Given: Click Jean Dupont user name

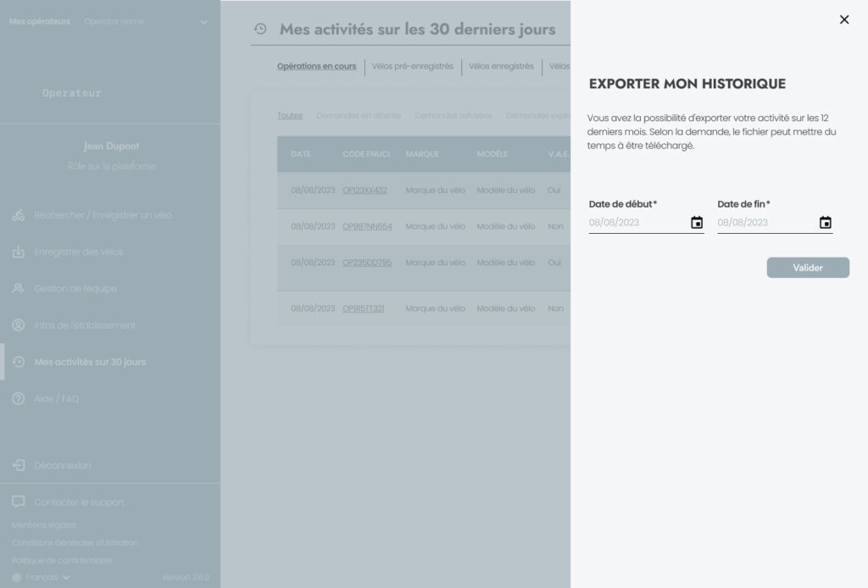Looking at the screenshot, I should point(111,146).
